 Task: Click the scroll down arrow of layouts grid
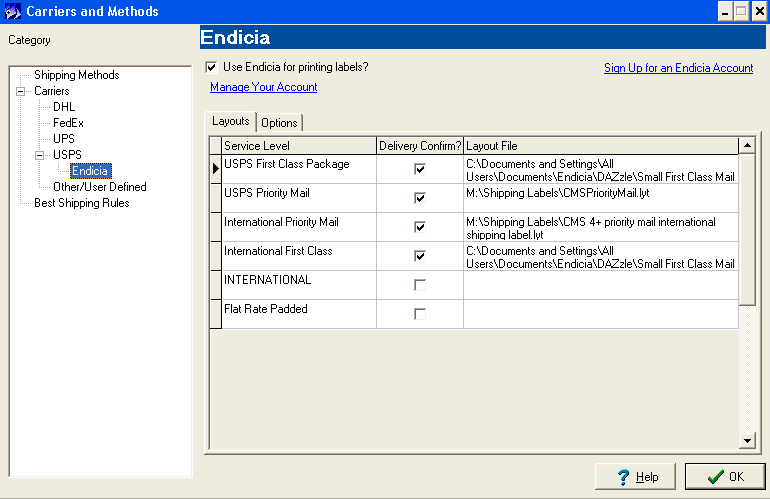pyautogui.click(x=747, y=441)
